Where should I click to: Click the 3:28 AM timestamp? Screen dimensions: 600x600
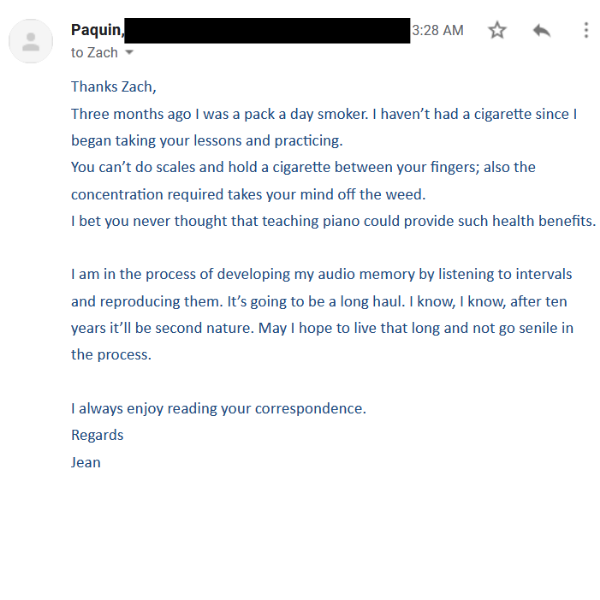[x=438, y=30]
